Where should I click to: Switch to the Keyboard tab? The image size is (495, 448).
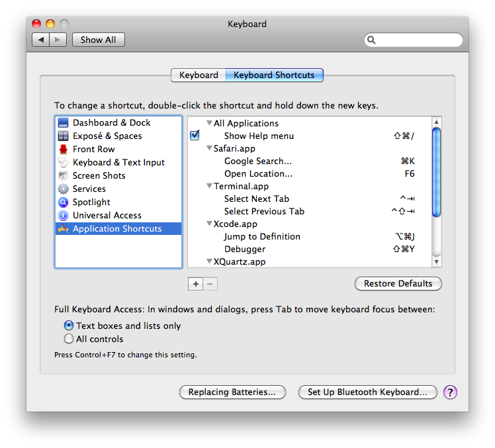[199, 75]
